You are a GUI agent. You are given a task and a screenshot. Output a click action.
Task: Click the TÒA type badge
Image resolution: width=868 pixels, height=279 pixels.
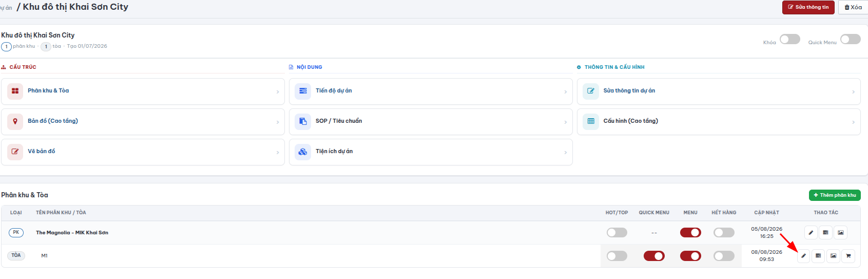16,255
